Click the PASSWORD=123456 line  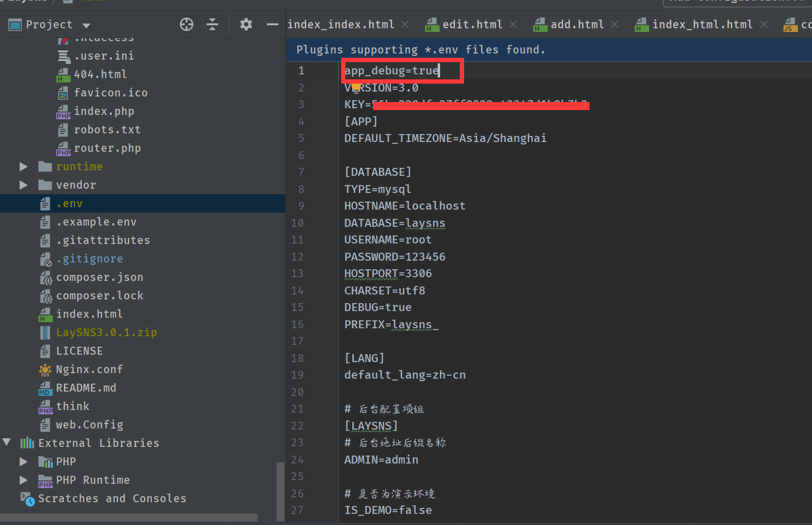(x=395, y=257)
